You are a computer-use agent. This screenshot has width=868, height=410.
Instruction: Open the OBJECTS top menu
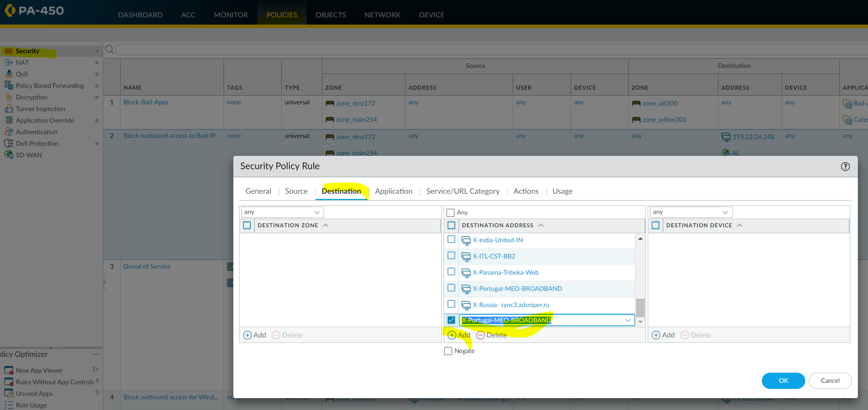click(x=330, y=15)
